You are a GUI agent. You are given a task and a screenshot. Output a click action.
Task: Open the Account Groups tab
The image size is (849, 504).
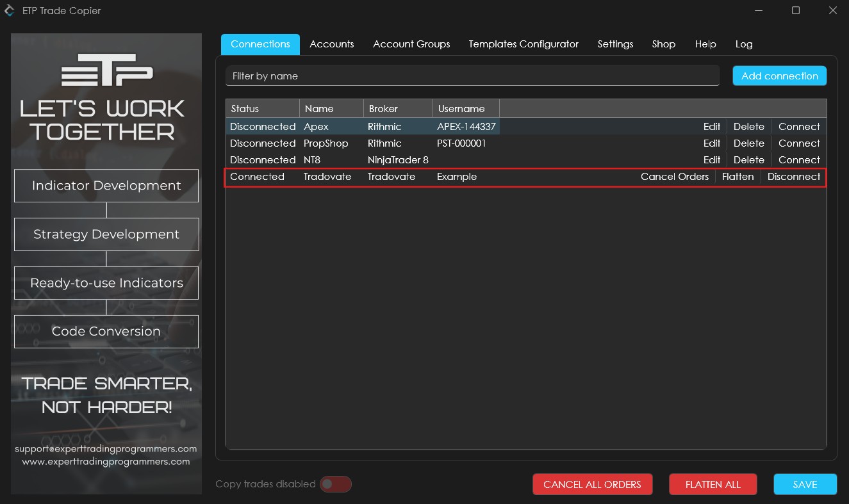click(411, 44)
